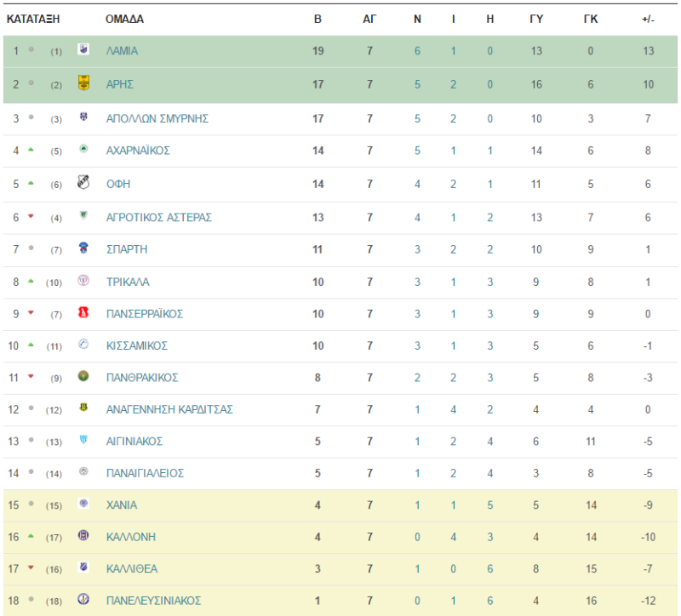Click the ΠΑΝΘΡΑΚΙΚΟΣ green round logo
Image resolution: width=681 pixels, height=616 pixels.
[x=83, y=376]
